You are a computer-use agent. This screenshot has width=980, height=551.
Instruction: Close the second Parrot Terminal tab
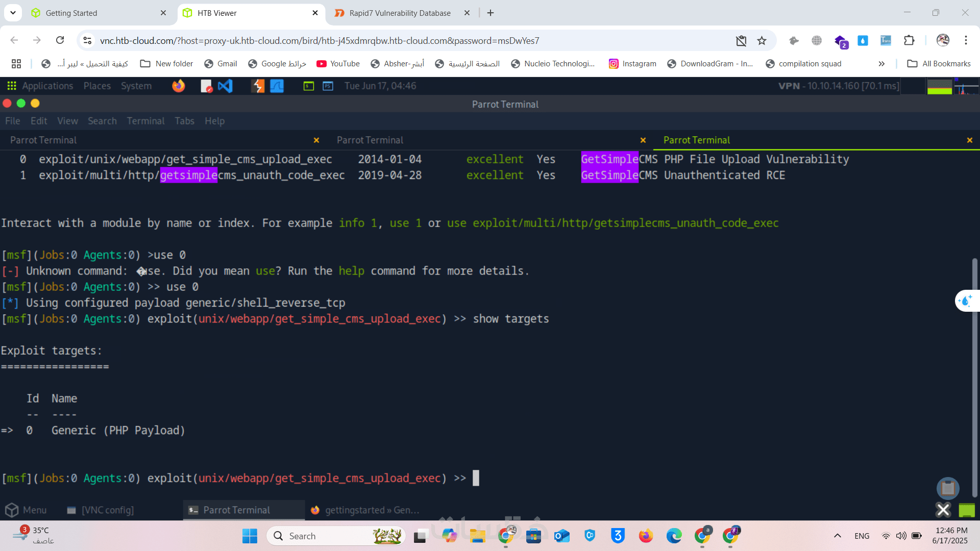click(x=643, y=140)
